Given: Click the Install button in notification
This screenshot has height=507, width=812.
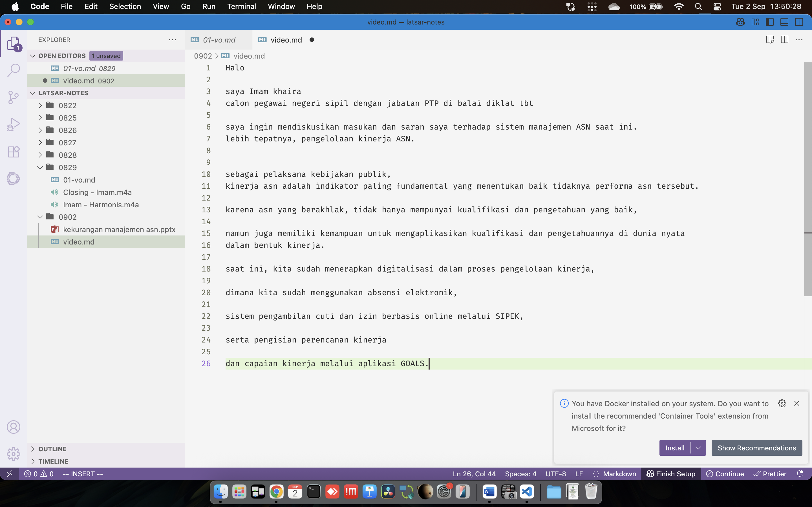Looking at the screenshot, I should (675, 448).
